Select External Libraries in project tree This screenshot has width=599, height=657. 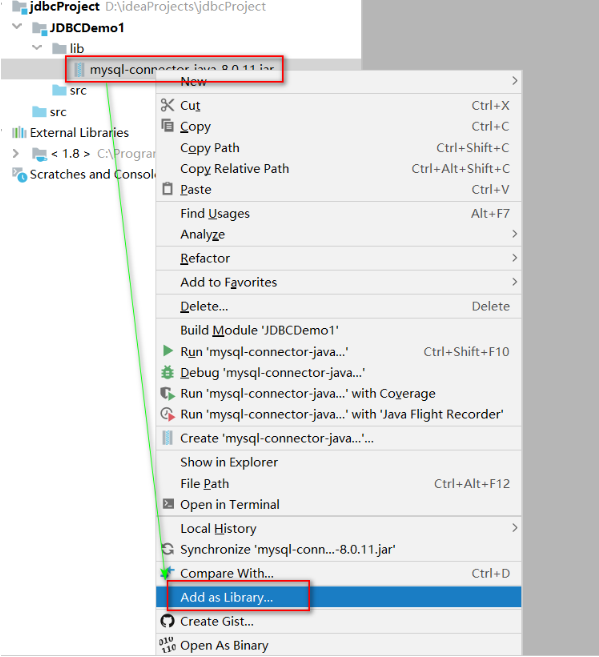(x=79, y=133)
